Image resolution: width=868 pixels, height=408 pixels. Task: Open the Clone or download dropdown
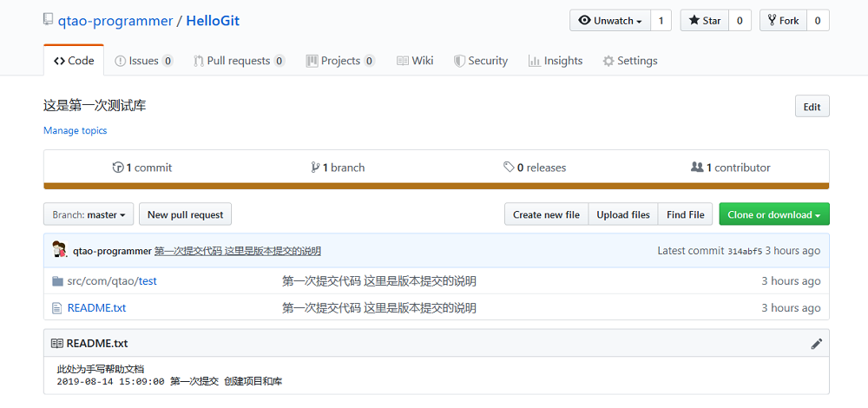point(774,214)
